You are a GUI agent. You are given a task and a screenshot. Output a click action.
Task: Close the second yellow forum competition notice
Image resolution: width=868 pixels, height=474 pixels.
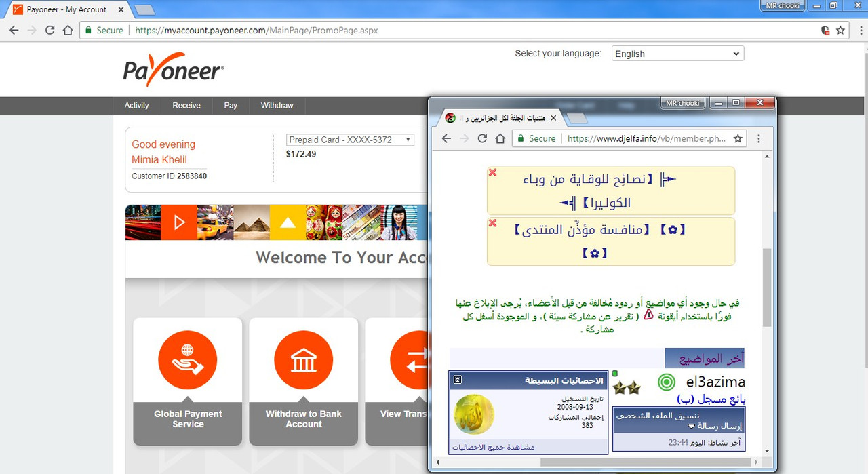493,223
